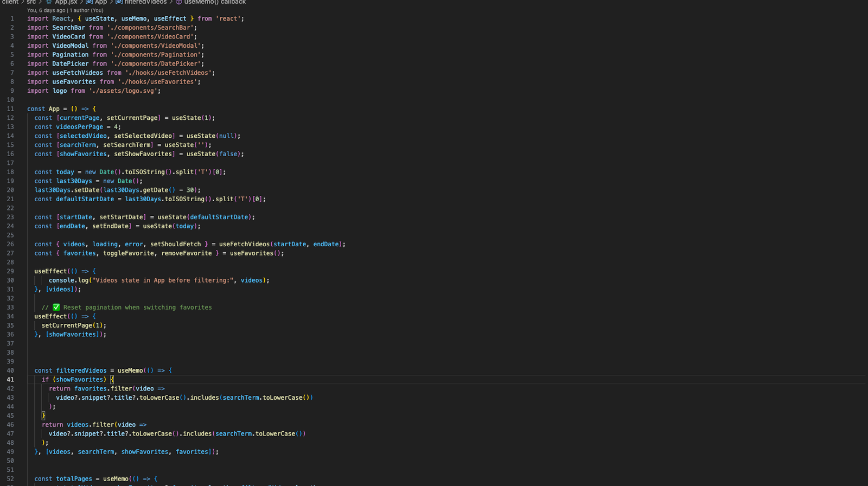The image size is (868, 486).
Task: Click the filteredVideos variable icon in breadcrumb
Action: click(x=119, y=2)
